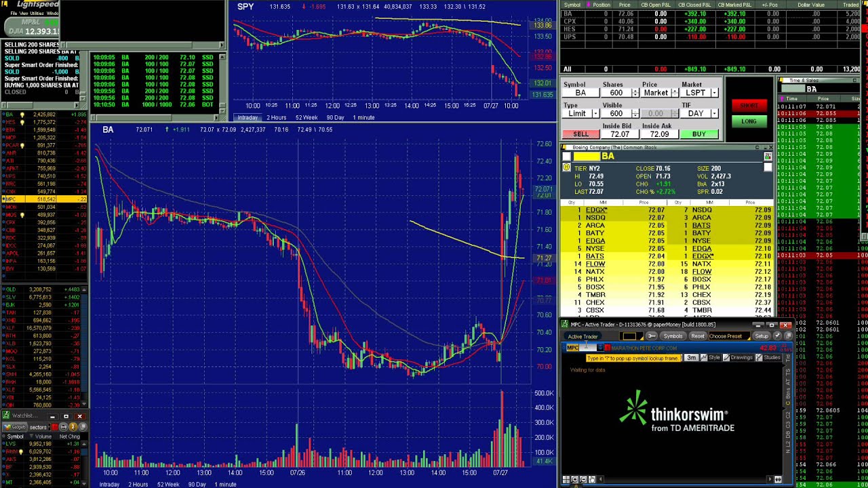The width and height of the screenshot is (868, 488).
Task: Select 52 Week tab on SPY chart
Action: (306, 117)
